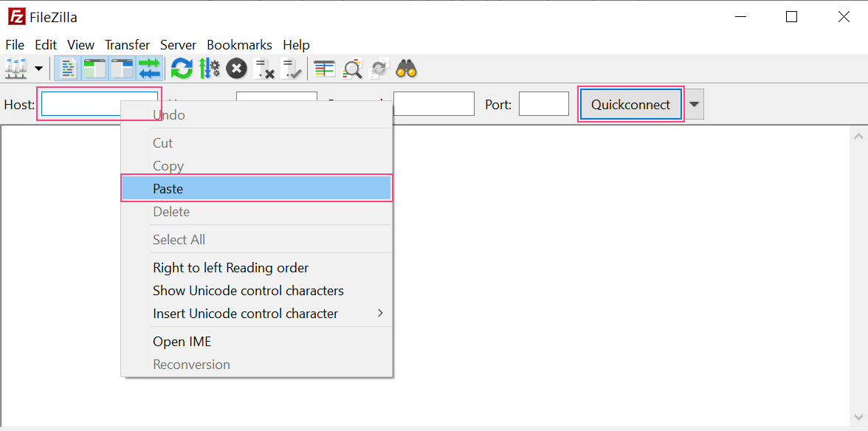Image resolution: width=868 pixels, height=431 pixels.
Task: Click inside the Port input field
Action: [544, 104]
